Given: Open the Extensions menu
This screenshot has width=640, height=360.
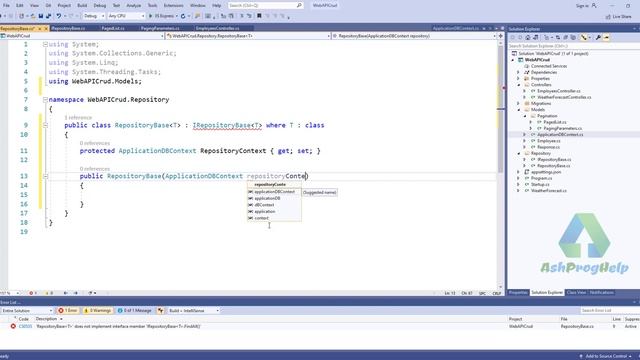Looking at the screenshot, I should coord(173,6).
